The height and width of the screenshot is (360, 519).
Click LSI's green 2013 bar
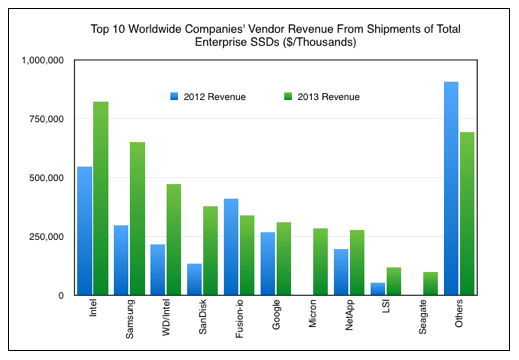[394, 281]
